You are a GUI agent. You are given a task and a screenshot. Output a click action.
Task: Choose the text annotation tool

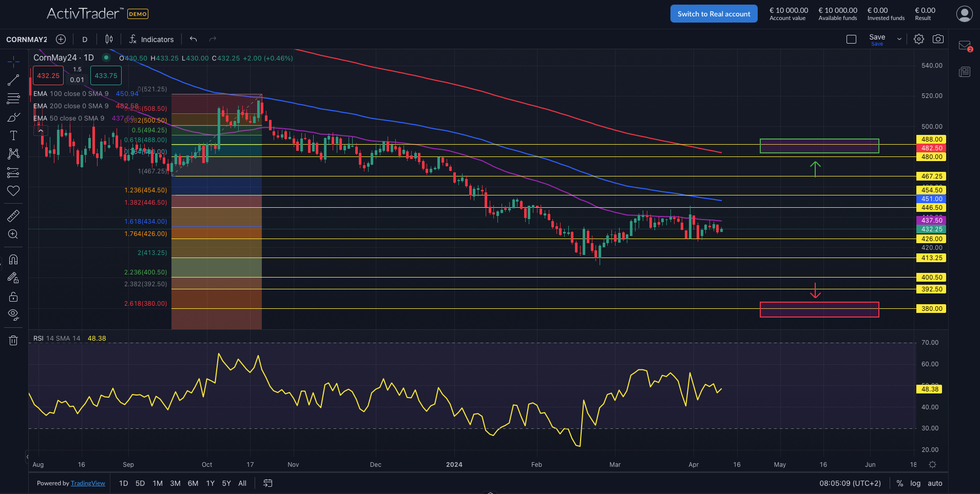[13, 135]
